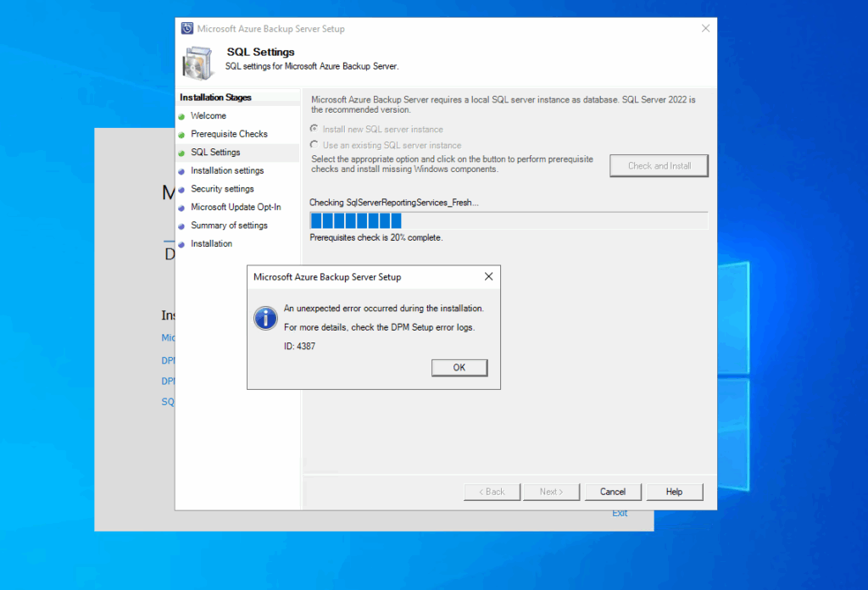The width and height of the screenshot is (868, 590).
Task: Select the Installation stage
Action: pos(211,243)
